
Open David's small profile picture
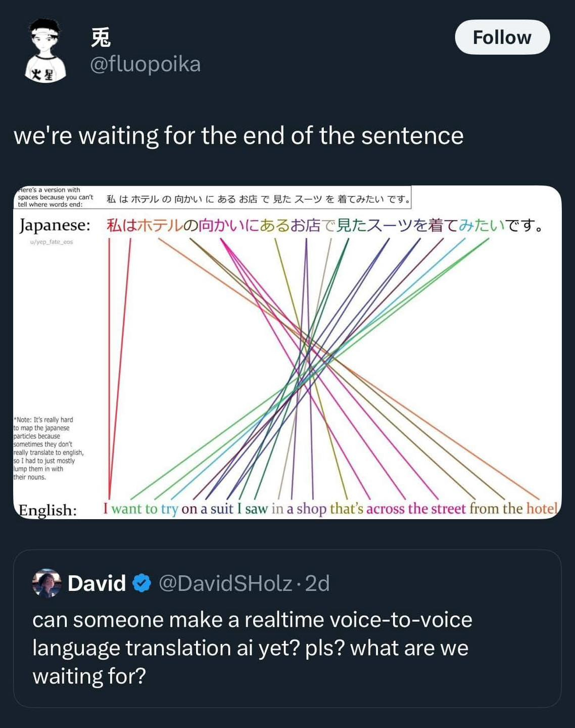coord(47,583)
